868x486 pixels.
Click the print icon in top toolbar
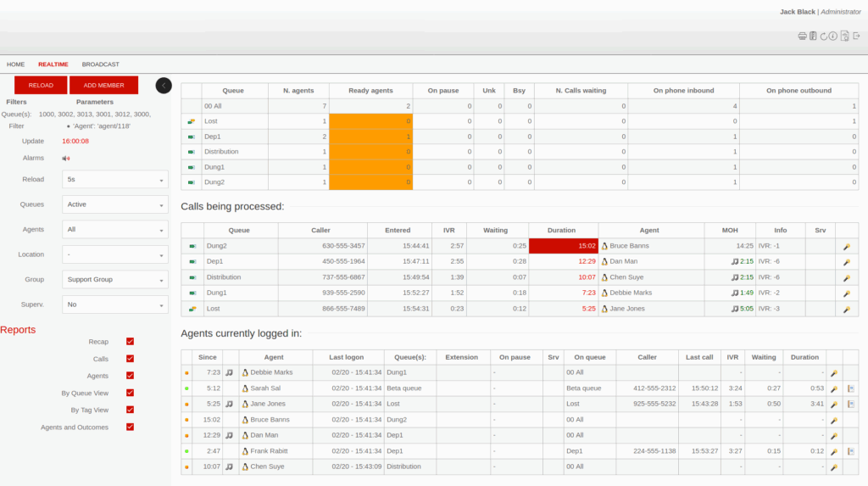click(x=802, y=36)
